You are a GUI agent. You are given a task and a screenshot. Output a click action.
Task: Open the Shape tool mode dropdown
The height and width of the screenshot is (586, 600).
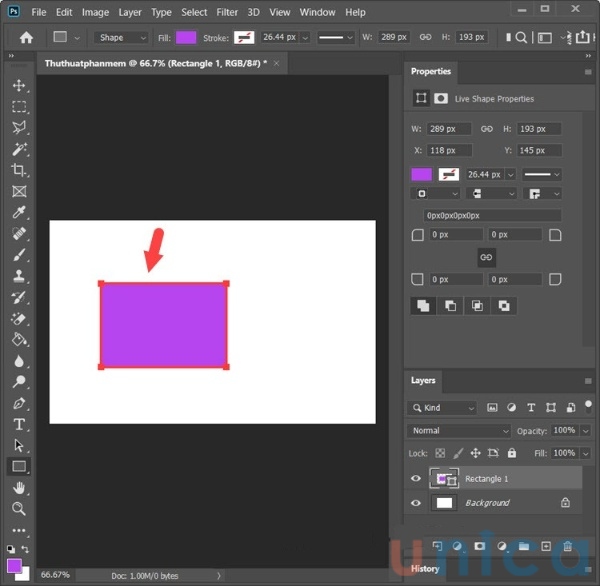[x=121, y=38]
